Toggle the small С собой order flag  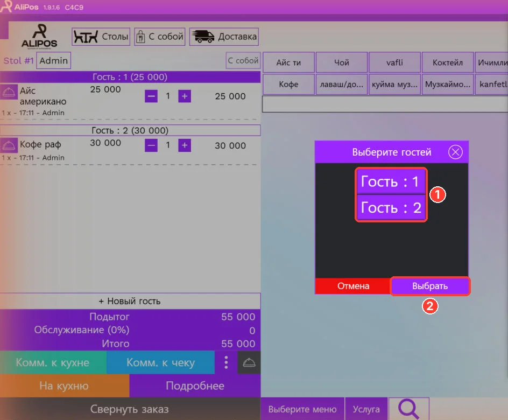(243, 61)
